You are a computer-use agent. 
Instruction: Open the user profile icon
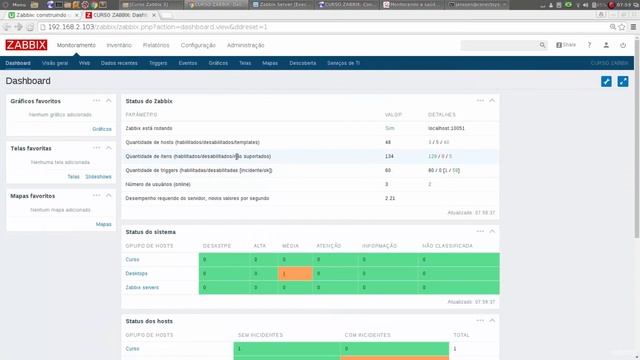(x=606, y=45)
